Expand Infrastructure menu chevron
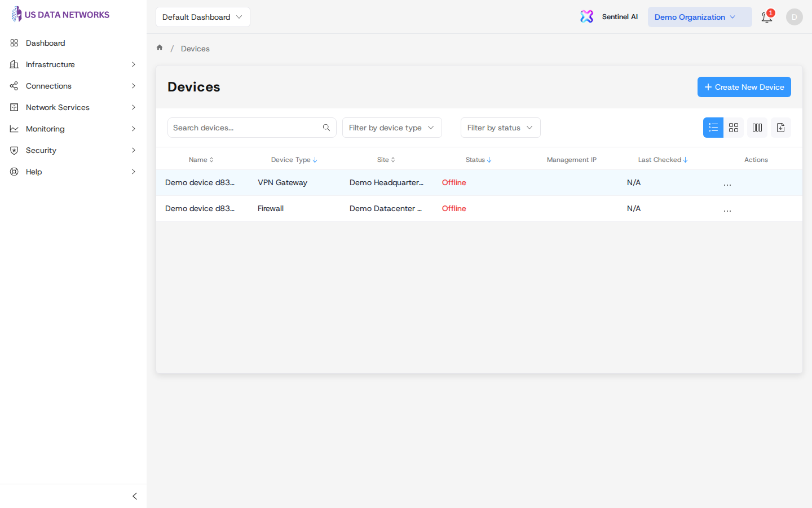Viewport: 812px width, 508px height. (x=134, y=64)
